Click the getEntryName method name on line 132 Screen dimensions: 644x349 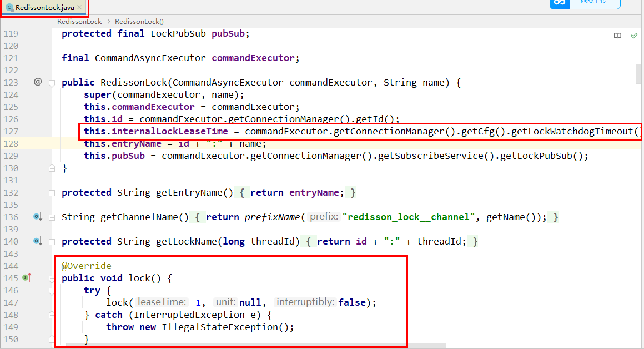point(189,193)
